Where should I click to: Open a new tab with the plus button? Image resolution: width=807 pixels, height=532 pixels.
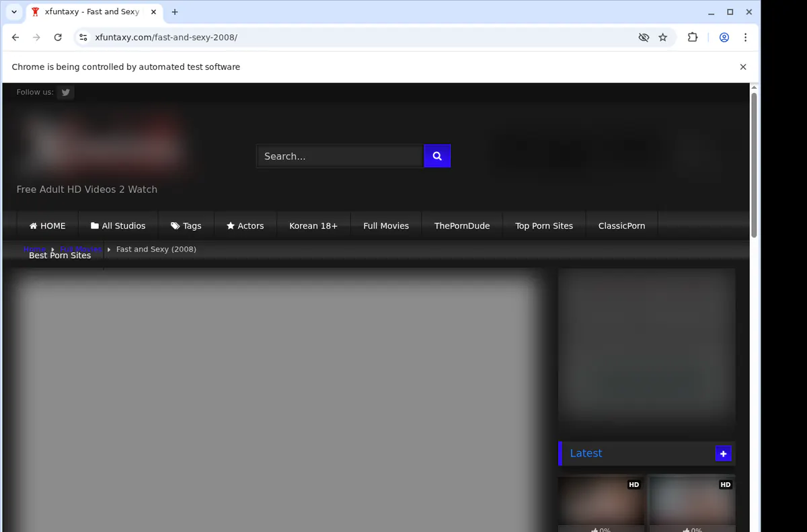point(175,12)
